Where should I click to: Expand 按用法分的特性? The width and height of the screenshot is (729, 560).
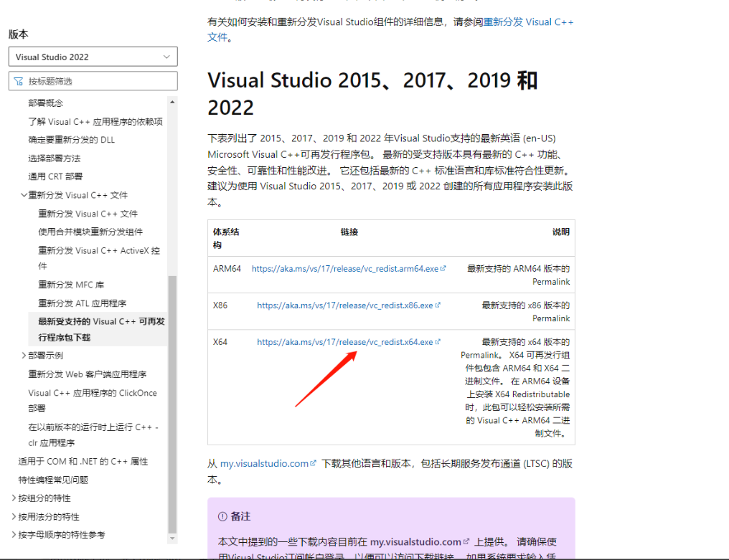point(14,517)
